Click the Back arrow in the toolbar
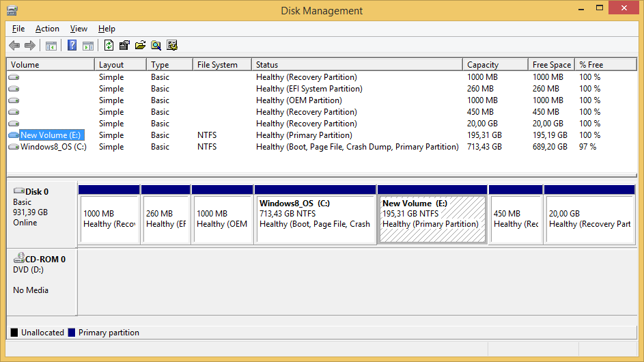The height and width of the screenshot is (362, 644). [x=14, y=46]
